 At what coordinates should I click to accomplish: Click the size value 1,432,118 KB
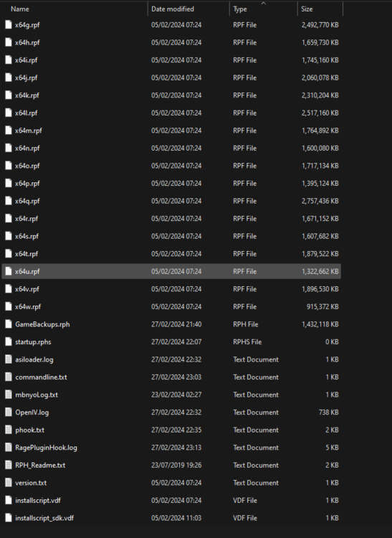point(320,324)
